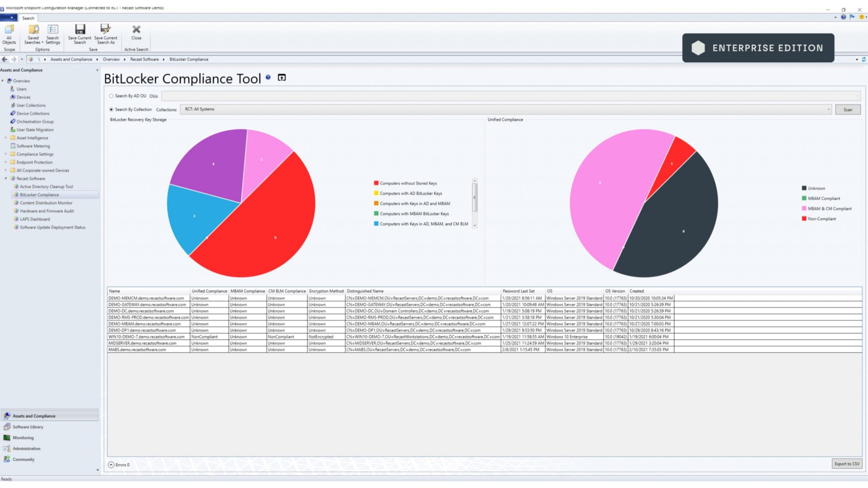
Task: Collapse the Overview tree node
Action: (x=3, y=80)
